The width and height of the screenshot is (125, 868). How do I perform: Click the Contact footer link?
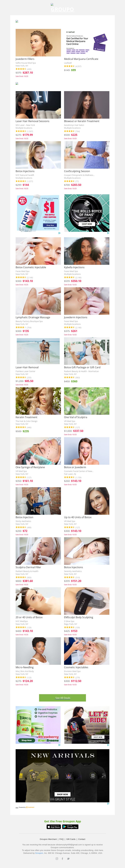tap(82, 839)
